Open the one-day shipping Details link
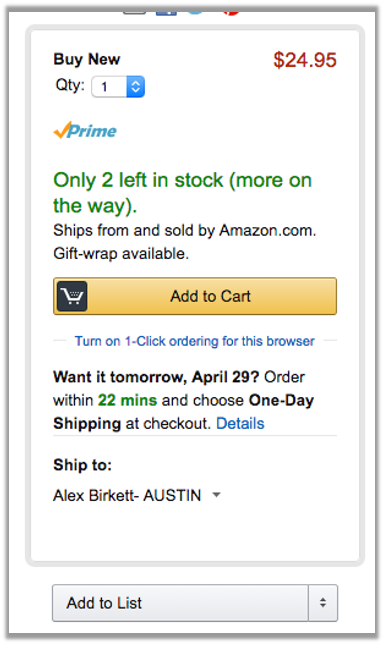Screen dimensions: 384x645 tap(241, 423)
